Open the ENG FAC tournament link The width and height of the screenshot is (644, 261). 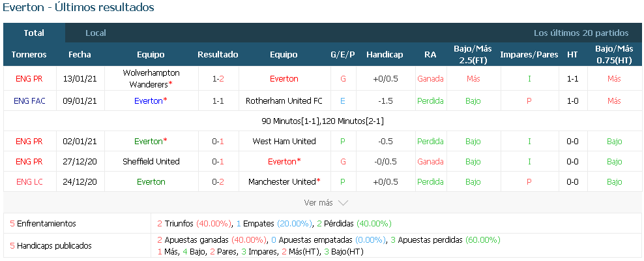tap(29, 100)
